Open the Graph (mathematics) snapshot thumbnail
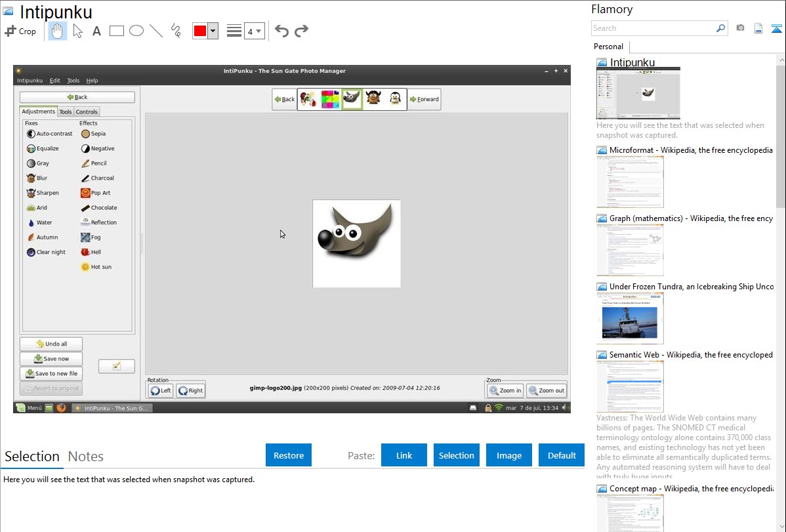Viewport: 786px width, 532px height. point(630,250)
